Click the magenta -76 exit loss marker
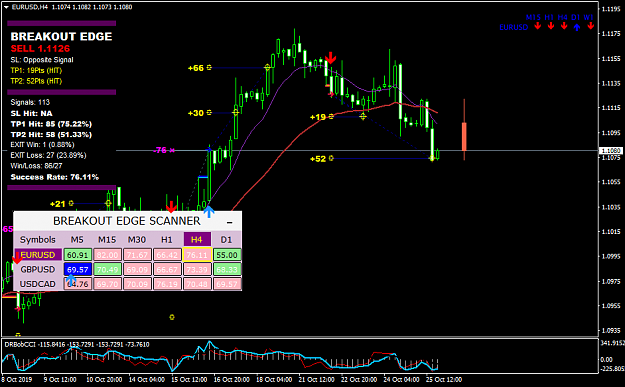The height and width of the screenshot is (387, 625). [164, 150]
